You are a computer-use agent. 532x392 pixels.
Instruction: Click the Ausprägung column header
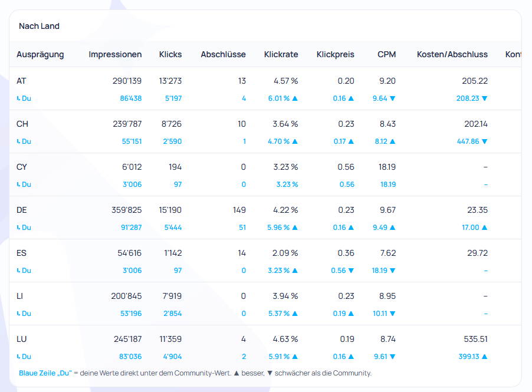coord(40,55)
